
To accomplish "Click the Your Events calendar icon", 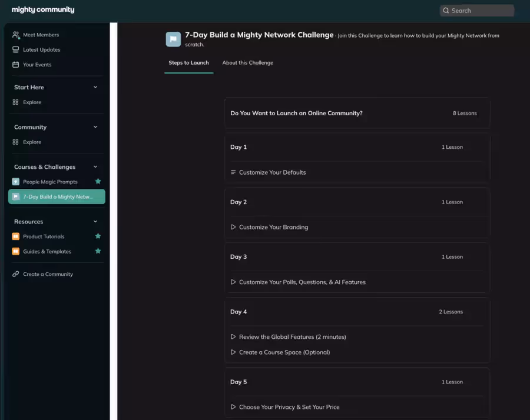I will (x=15, y=65).
